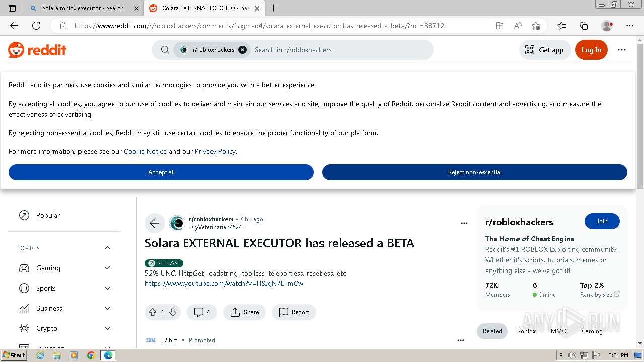Open the promoted IBM post options
This screenshot has height=362, width=644.
(461, 340)
